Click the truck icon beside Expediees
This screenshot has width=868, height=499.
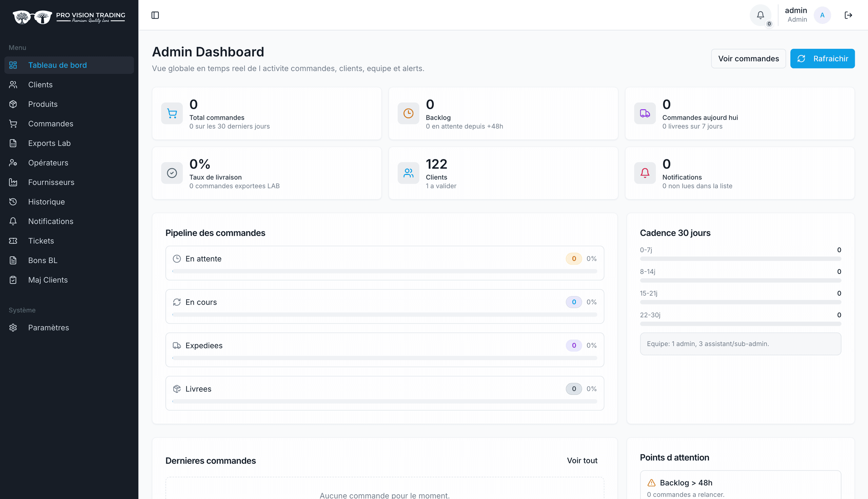pyautogui.click(x=176, y=345)
